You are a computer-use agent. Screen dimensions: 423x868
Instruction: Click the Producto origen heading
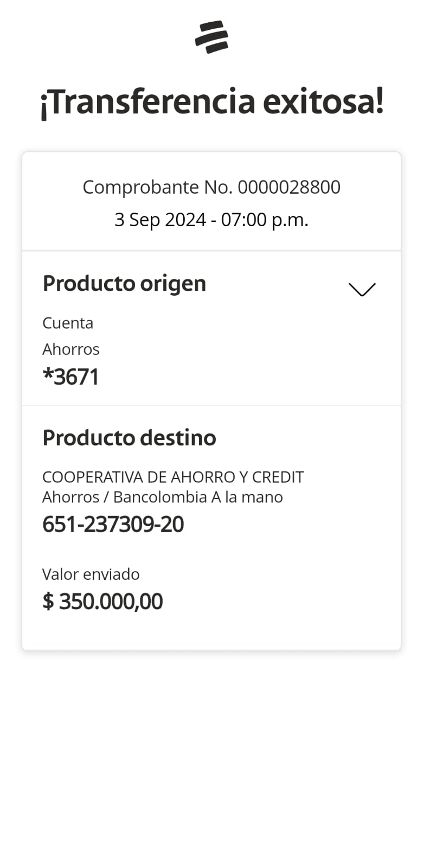point(124,283)
